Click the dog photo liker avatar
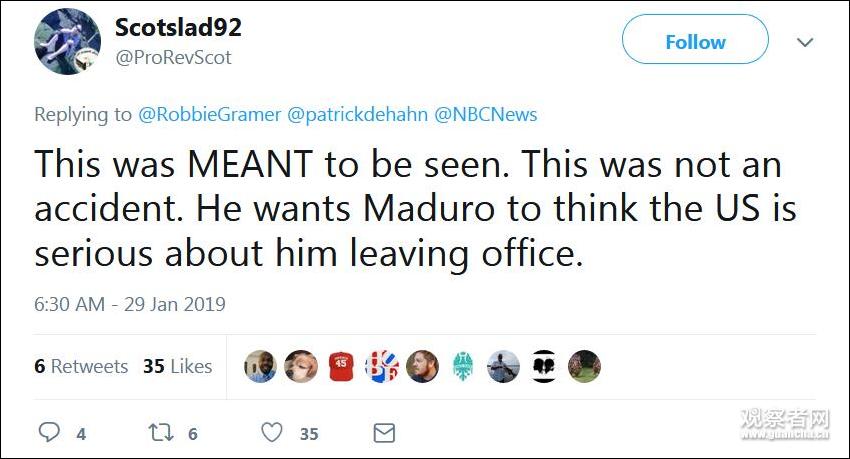The width and height of the screenshot is (850, 459). tap(300, 366)
